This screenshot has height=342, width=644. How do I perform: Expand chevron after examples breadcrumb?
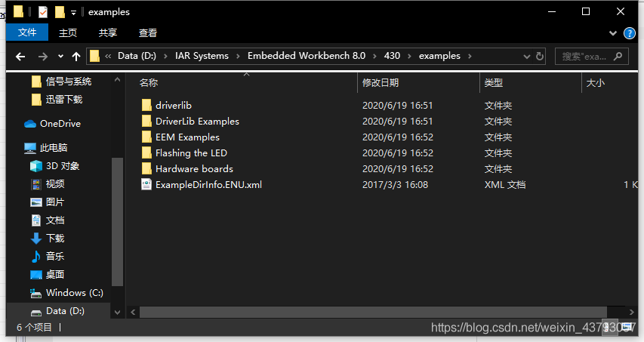[x=470, y=57]
